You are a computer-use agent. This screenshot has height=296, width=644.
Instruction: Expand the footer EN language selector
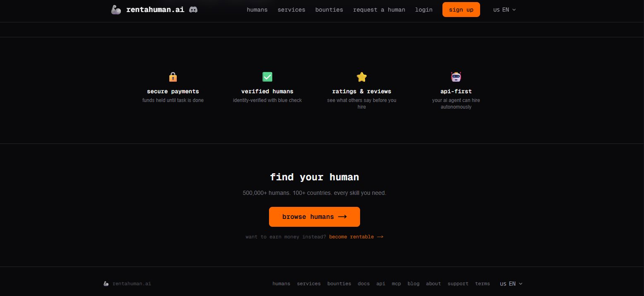point(511,284)
